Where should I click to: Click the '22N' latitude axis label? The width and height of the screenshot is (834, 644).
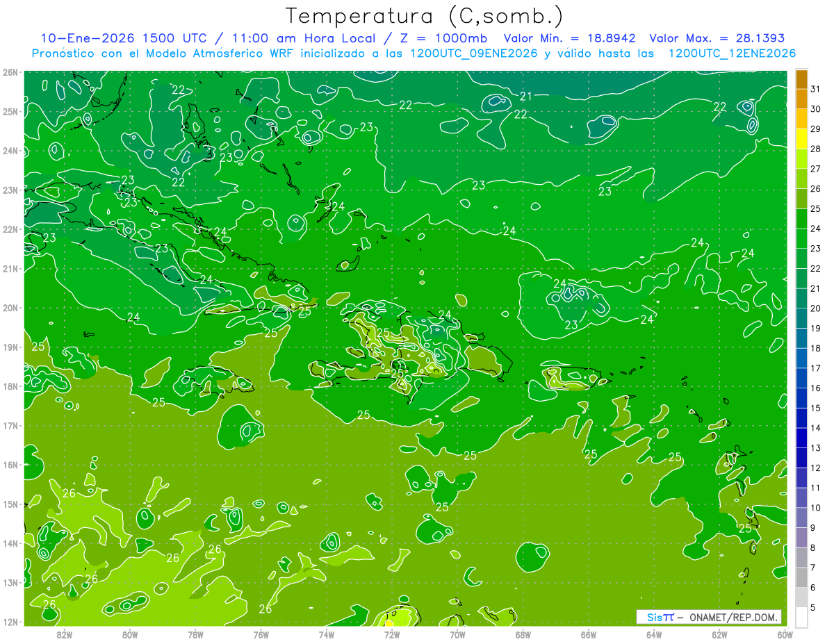pyautogui.click(x=10, y=229)
